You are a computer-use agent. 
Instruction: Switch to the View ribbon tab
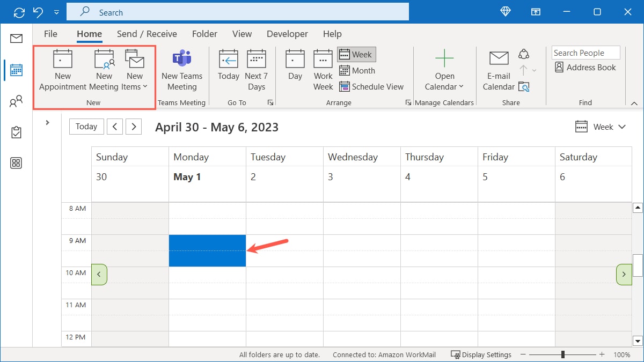tap(242, 34)
